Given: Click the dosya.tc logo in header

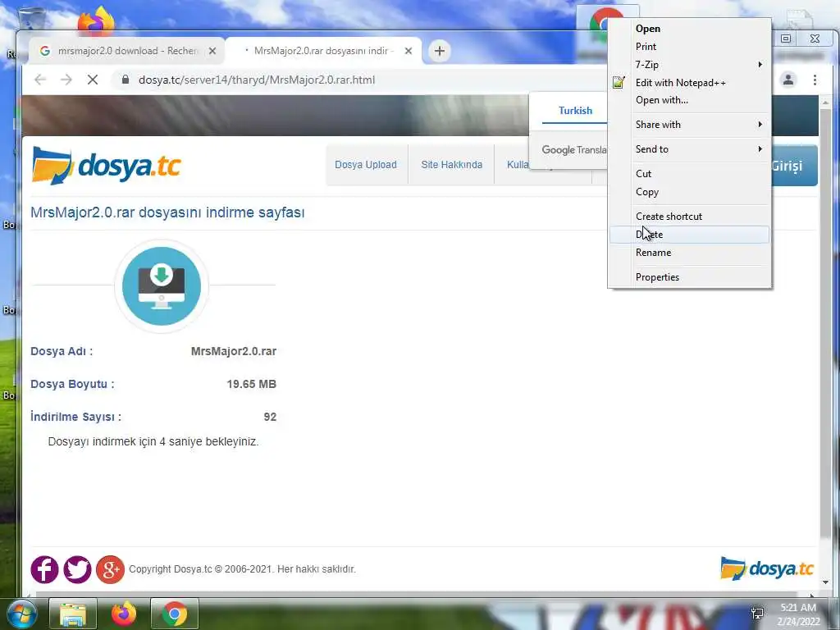Looking at the screenshot, I should pos(106,166).
